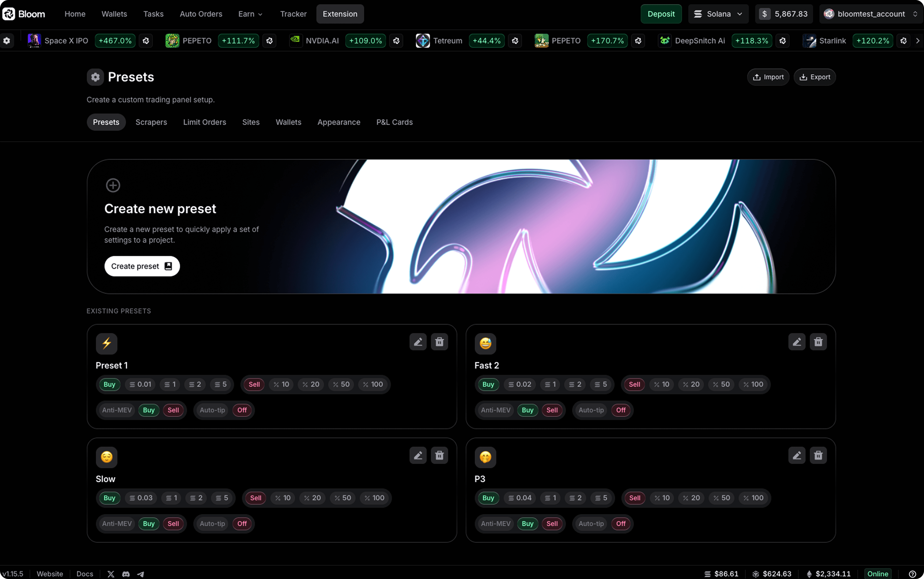Open the Presets settings gear icon
This screenshot has width=924, height=579.
click(x=95, y=77)
